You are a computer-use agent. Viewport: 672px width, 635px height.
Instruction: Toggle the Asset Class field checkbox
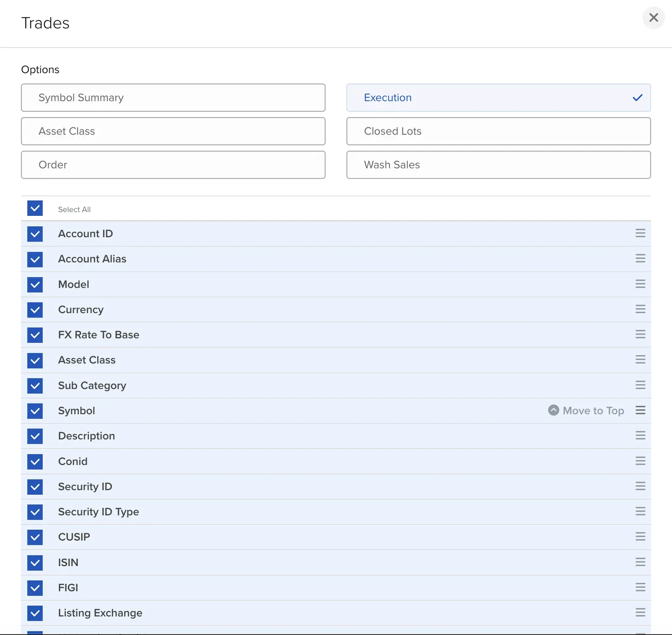pos(35,360)
